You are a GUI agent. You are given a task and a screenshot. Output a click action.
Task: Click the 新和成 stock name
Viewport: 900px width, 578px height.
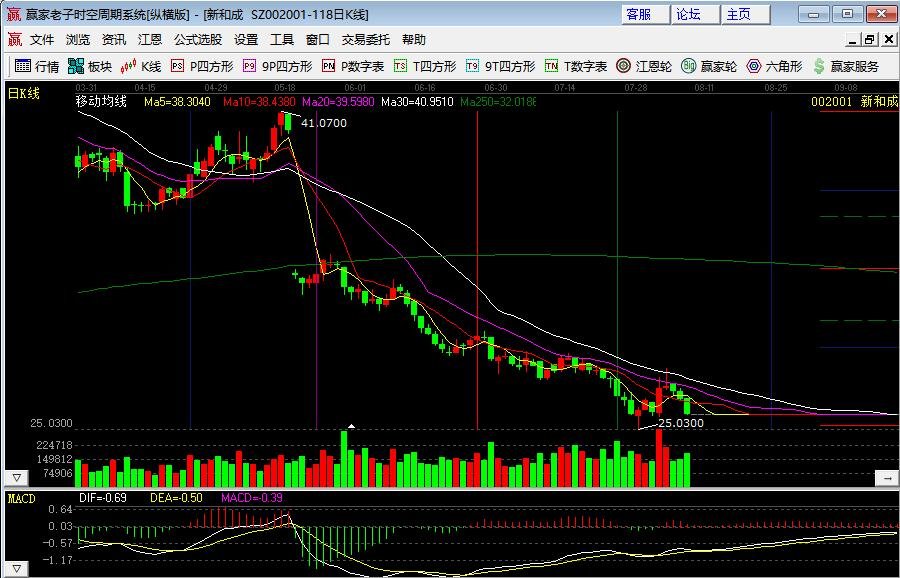(x=879, y=102)
